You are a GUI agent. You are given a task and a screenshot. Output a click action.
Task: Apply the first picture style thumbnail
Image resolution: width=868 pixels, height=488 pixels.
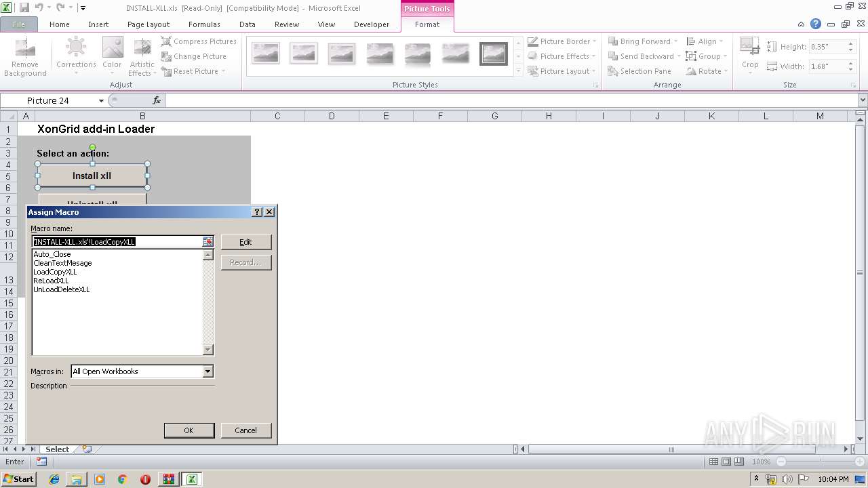coord(265,54)
